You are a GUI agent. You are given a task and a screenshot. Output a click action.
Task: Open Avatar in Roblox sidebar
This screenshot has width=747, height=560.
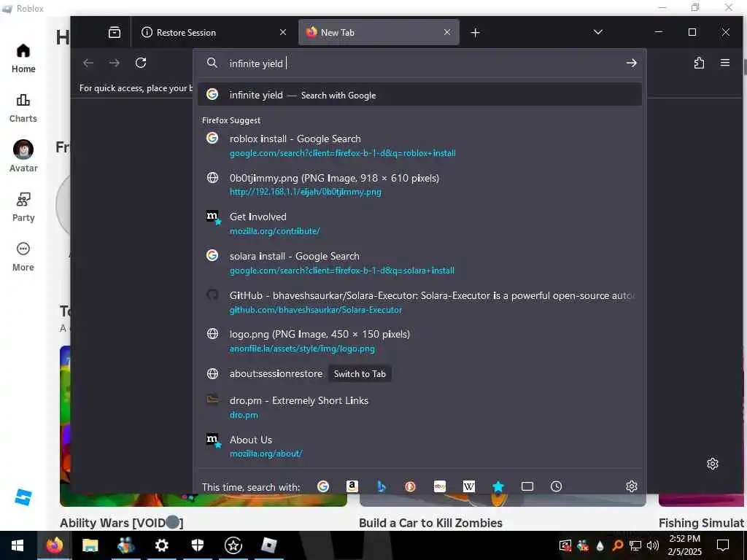(x=23, y=157)
